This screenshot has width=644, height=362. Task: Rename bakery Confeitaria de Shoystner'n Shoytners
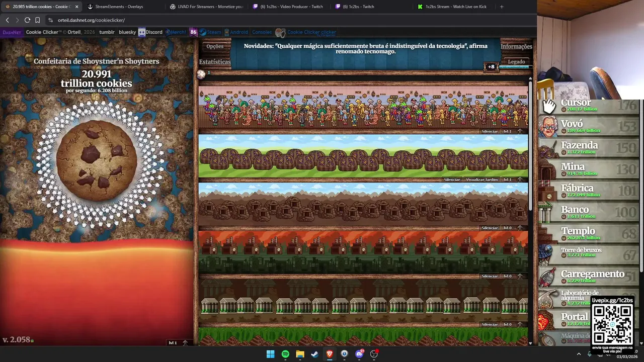pyautogui.click(x=97, y=61)
